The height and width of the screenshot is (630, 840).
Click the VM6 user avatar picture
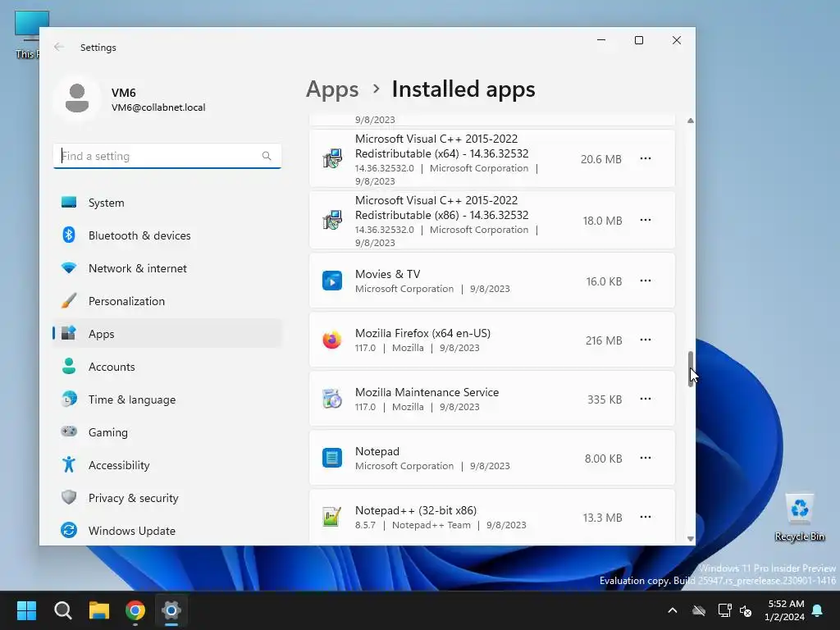click(77, 98)
